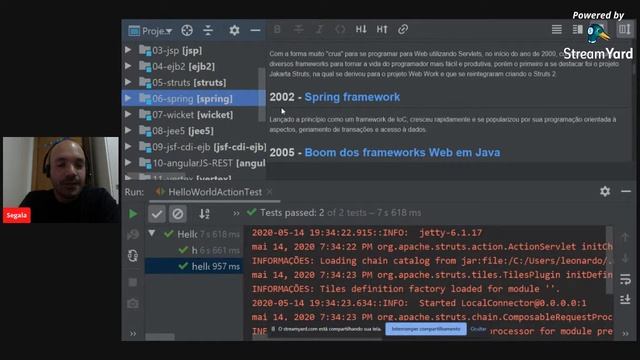This screenshot has height=360, width=640.
Task: Toggle strikethrough in the markdown toolbar
Action: [x=298, y=29]
